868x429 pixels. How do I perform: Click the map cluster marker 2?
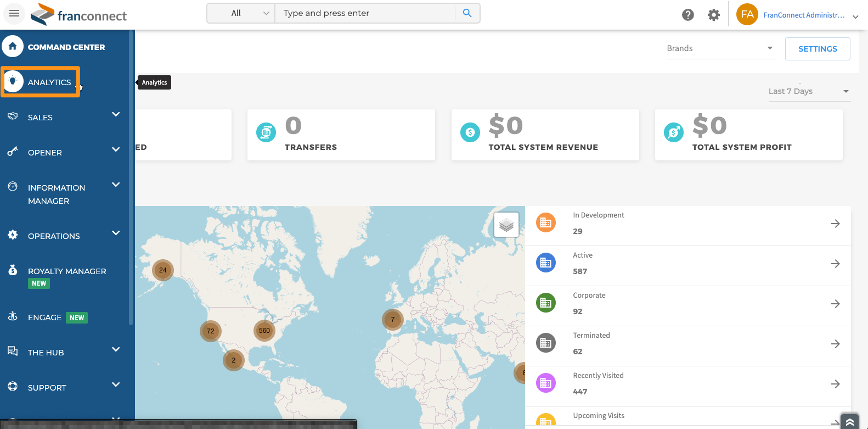pos(234,360)
